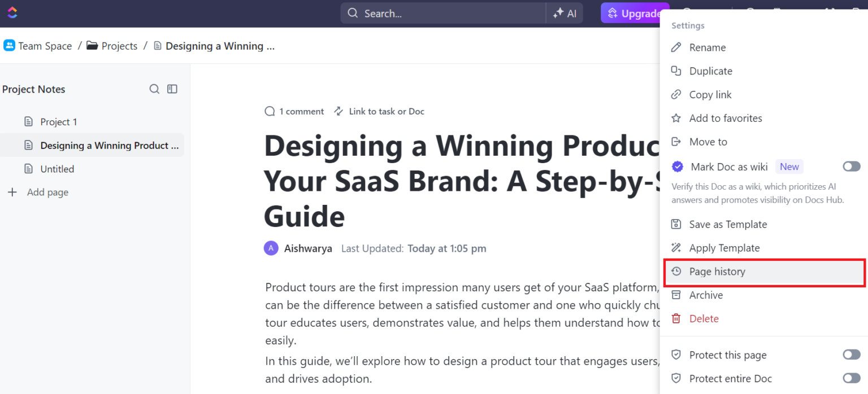
Task: Turn on Protect entire Doc toggle
Action: pos(851,378)
